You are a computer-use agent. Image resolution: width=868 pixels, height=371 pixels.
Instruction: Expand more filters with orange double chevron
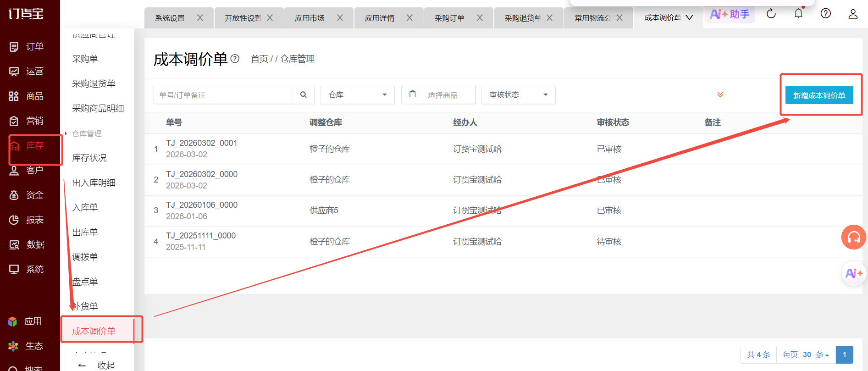pyautogui.click(x=720, y=94)
